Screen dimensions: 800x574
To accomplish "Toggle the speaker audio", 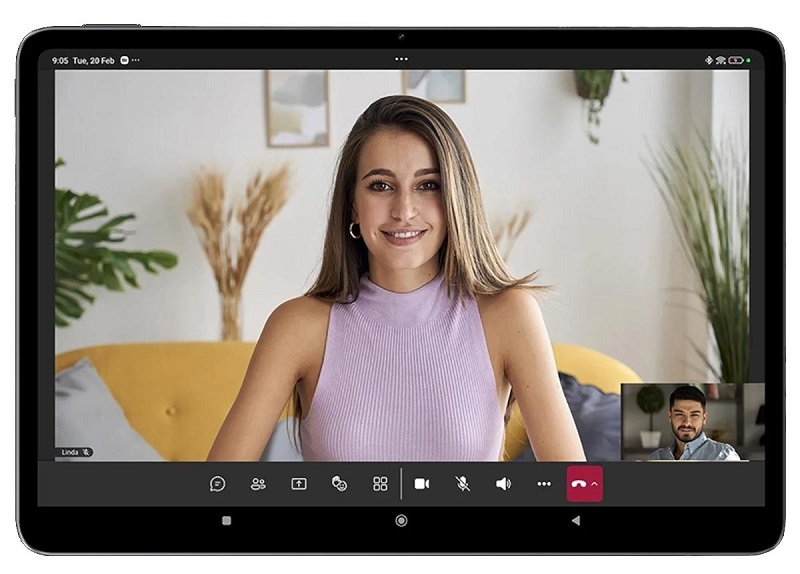I will pyautogui.click(x=503, y=484).
